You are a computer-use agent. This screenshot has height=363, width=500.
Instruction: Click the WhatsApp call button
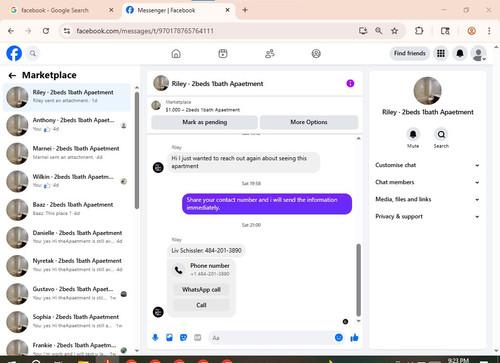201,289
